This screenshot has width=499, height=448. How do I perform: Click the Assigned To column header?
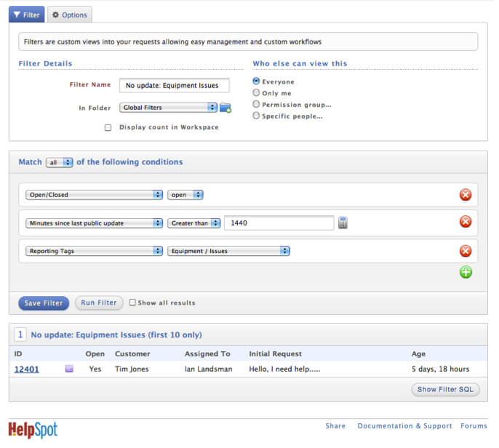pos(207,353)
